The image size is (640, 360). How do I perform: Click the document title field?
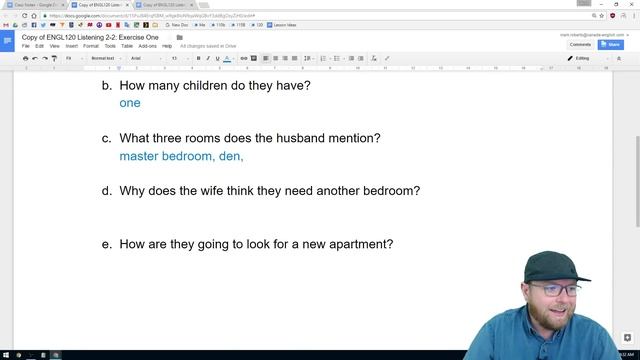[90, 37]
